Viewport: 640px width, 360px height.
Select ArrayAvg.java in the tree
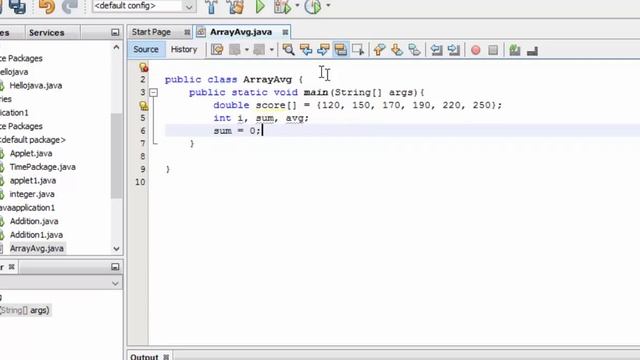37,249
